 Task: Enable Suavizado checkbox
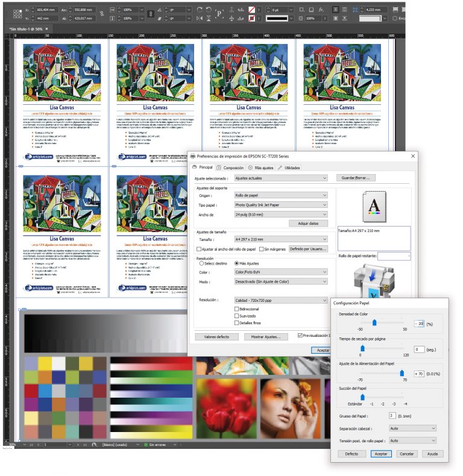(x=237, y=316)
